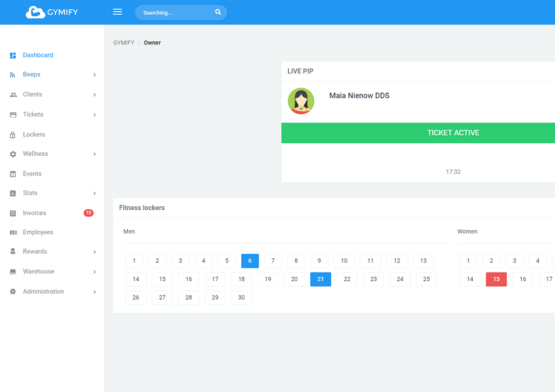Click the Owner breadcrumb
Image resolution: width=555 pixels, height=392 pixels.
click(152, 43)
